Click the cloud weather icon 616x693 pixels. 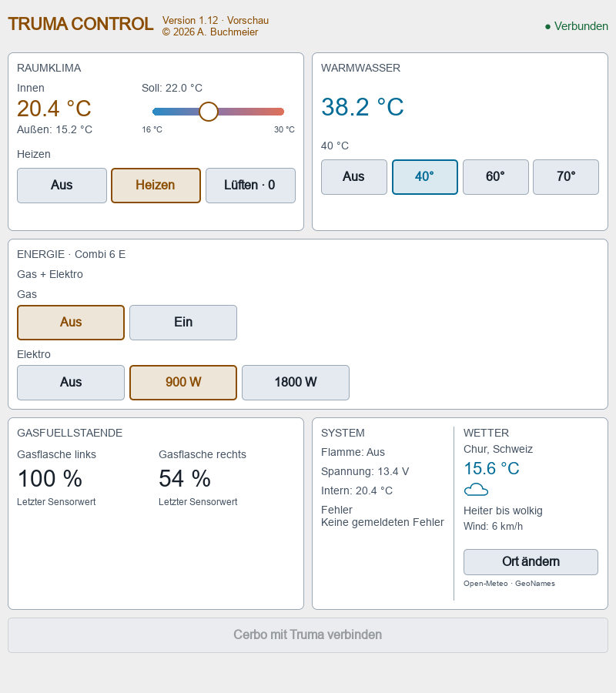[476, 490]
